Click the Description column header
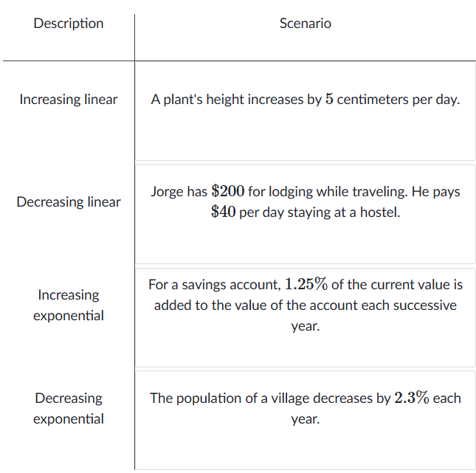Screen dimensions: 476x473 [x=69, y=24]
